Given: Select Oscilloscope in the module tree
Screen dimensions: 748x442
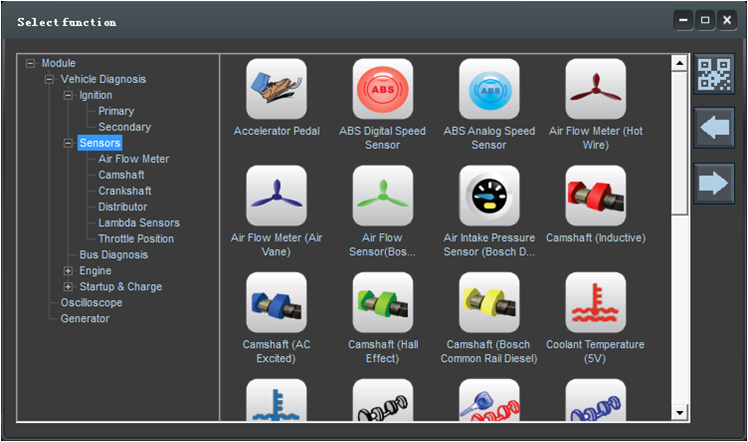Looking at the screenshot, I should (x=91, y=303).
